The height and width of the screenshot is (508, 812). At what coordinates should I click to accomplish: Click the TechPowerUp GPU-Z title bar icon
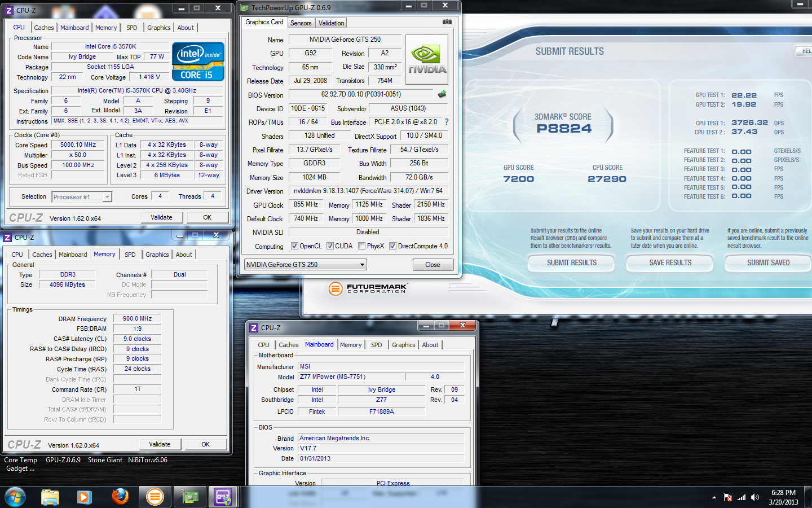pyautogui.click(x=245, y=8)
